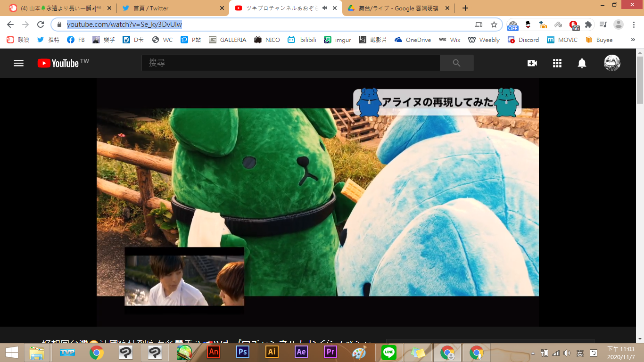The width and height of the screenshot is (644, 362).
Task: Click the extension showing OFF badge
Action: (x=513, y=25)
